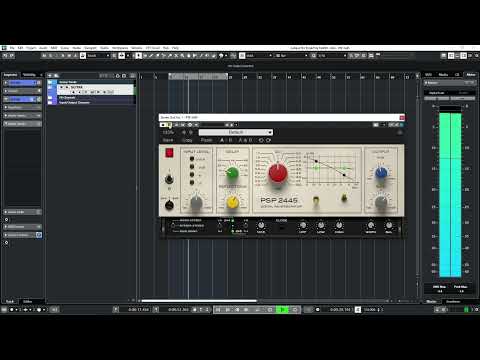480x360 pixels.
Task: Click the Add Track plus button
Action: pos(50,76)
